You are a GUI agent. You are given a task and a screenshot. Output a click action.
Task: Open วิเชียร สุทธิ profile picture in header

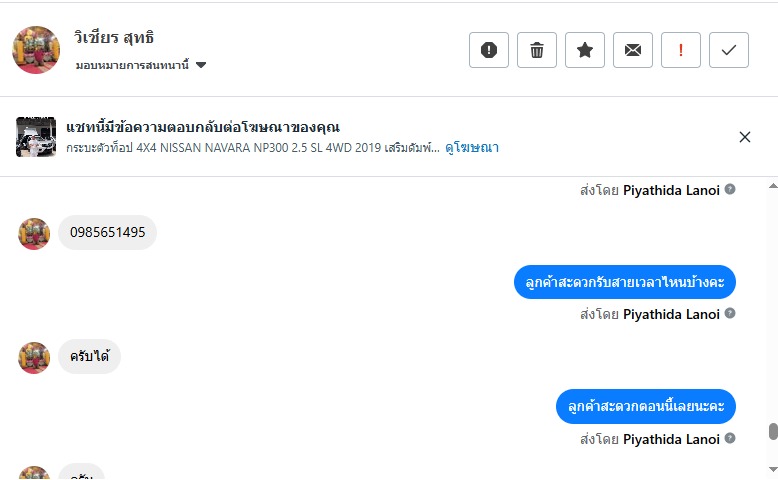36,50
